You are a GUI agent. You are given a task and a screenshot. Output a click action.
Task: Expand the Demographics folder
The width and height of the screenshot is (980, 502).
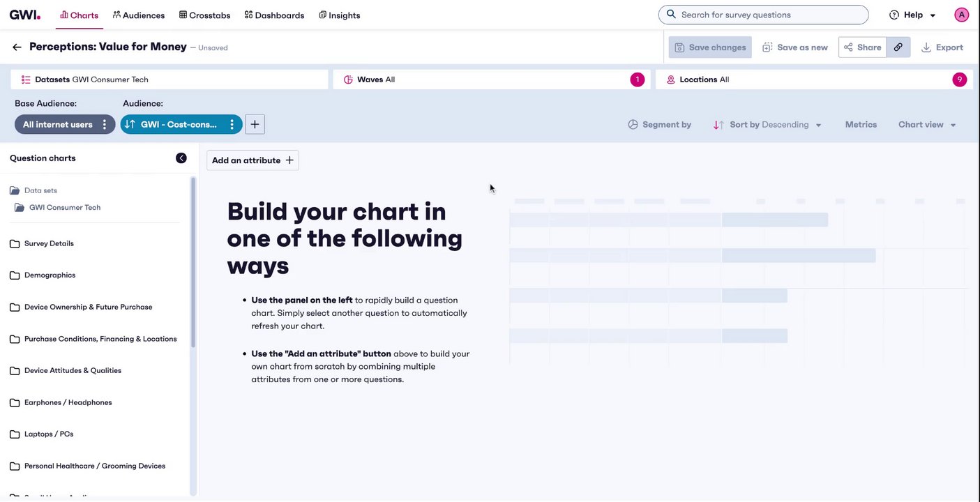(x=50, y=275)
